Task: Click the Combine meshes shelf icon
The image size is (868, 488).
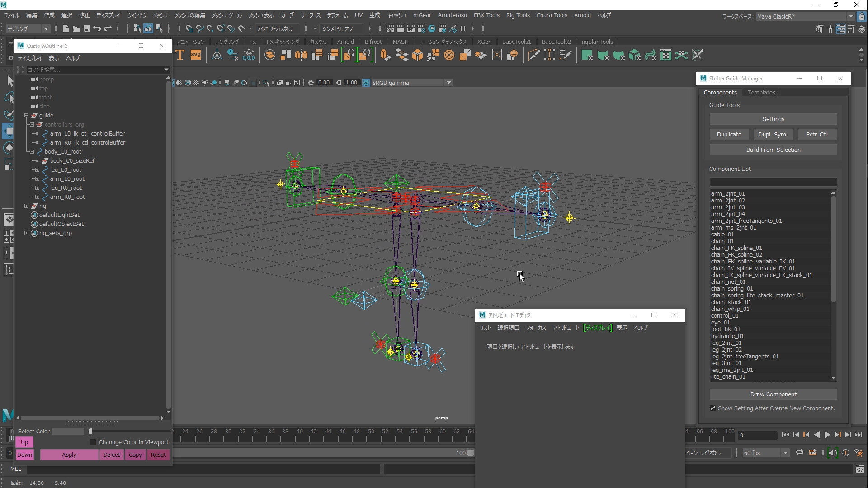Action: point(270,55)
